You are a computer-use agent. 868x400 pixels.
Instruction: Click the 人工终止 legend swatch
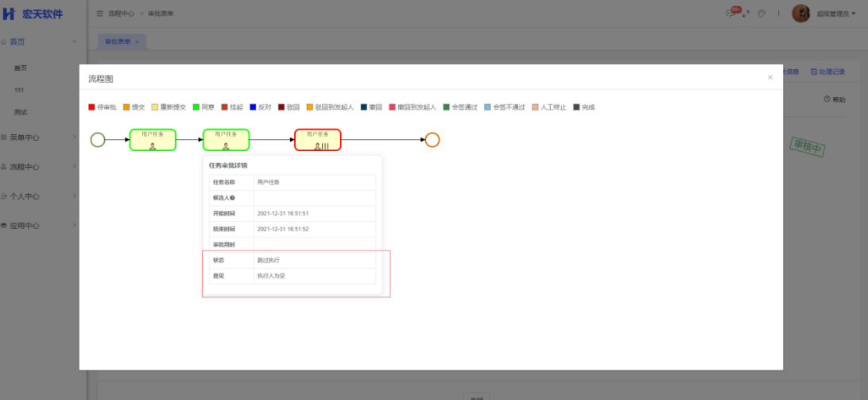pyautogui.click(x=535, y=107)
